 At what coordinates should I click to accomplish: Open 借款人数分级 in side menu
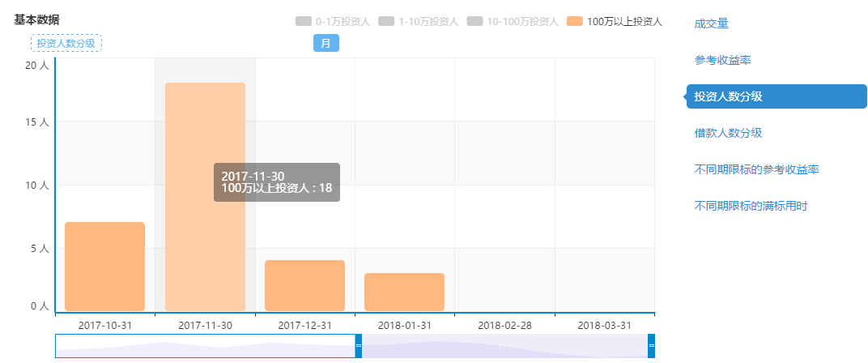728,133
